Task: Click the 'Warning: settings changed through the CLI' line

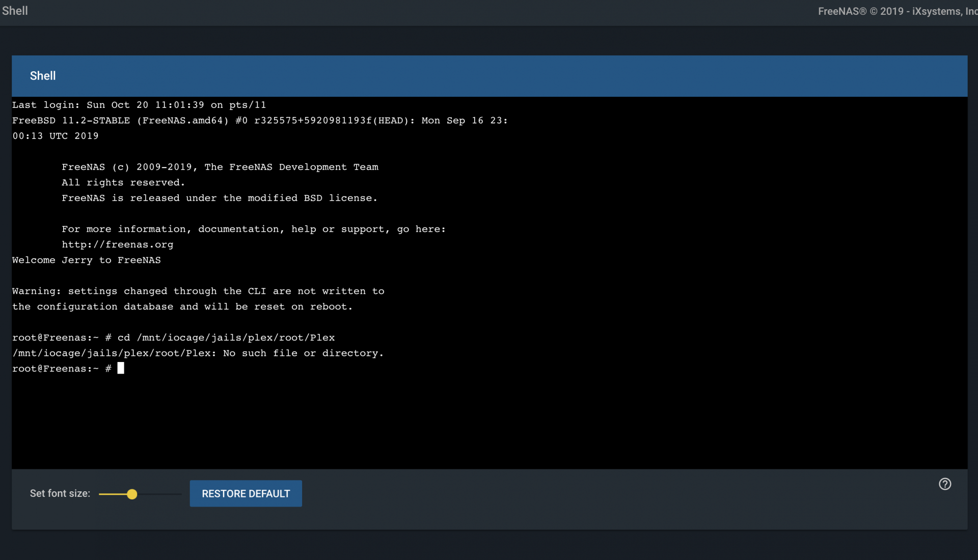Action: click(198, 291)
